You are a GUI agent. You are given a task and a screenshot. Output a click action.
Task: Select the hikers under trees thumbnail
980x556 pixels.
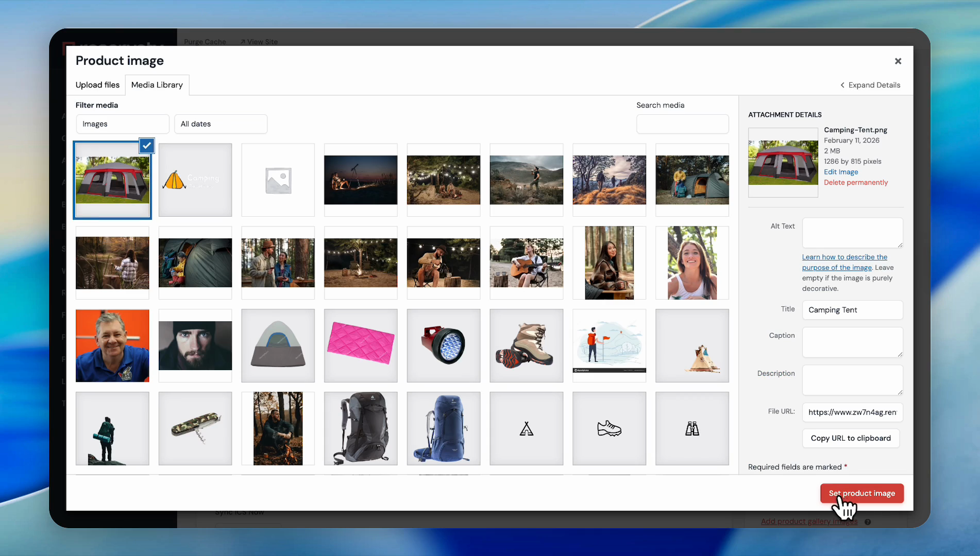pos(610,180)
